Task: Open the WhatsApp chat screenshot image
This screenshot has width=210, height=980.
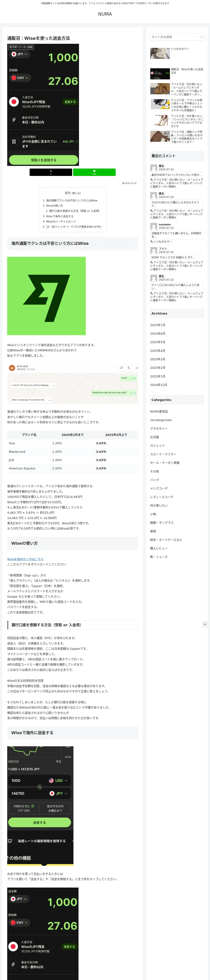Action: point(72,384)
